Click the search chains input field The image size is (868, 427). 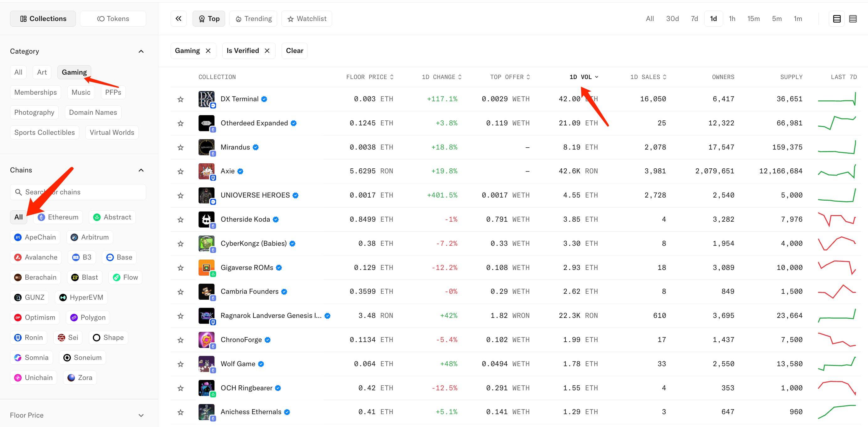coord(77,192)
